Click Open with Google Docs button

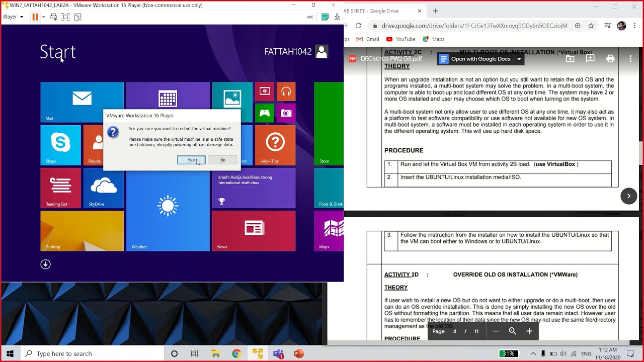click(x=475, y=59)
